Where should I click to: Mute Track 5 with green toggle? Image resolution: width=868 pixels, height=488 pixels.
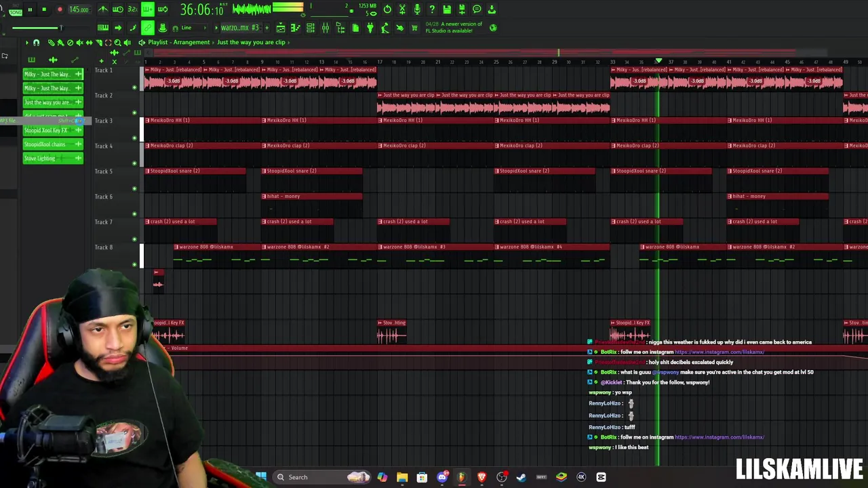pos(134,188)
